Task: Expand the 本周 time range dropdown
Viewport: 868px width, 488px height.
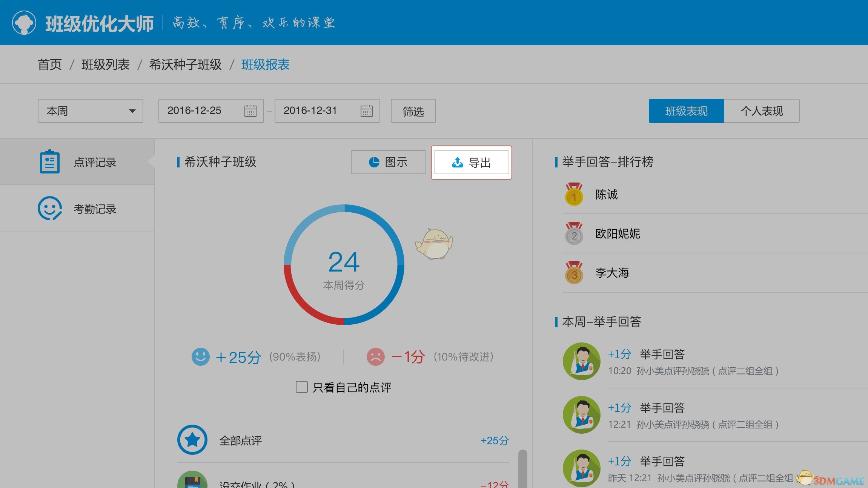Action: pyautogui.click(x=91, y=111)
